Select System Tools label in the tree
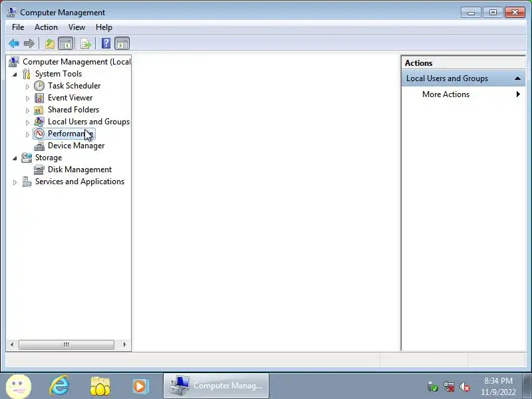Viewport: 532px width, 399px height. click(59, 74)
